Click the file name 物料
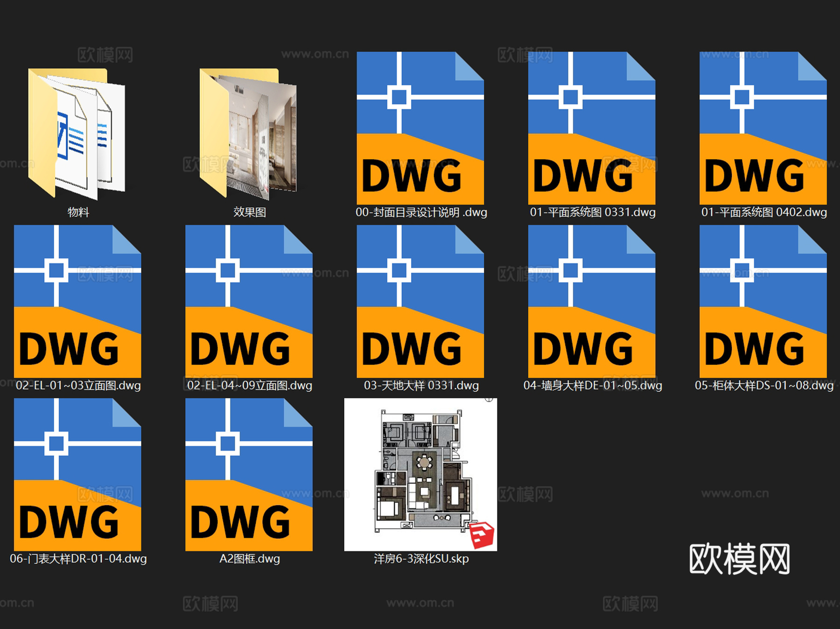Viewport: 840px width, 629px height. click(78, 212)
